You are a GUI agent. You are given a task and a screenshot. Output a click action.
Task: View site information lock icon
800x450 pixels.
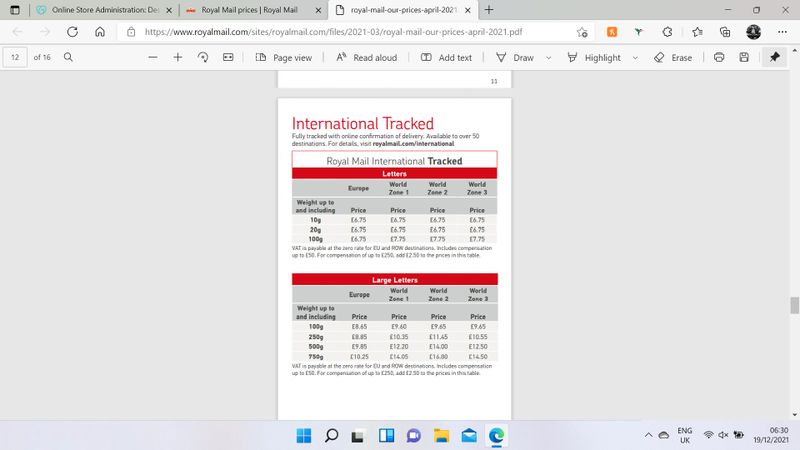131,32
